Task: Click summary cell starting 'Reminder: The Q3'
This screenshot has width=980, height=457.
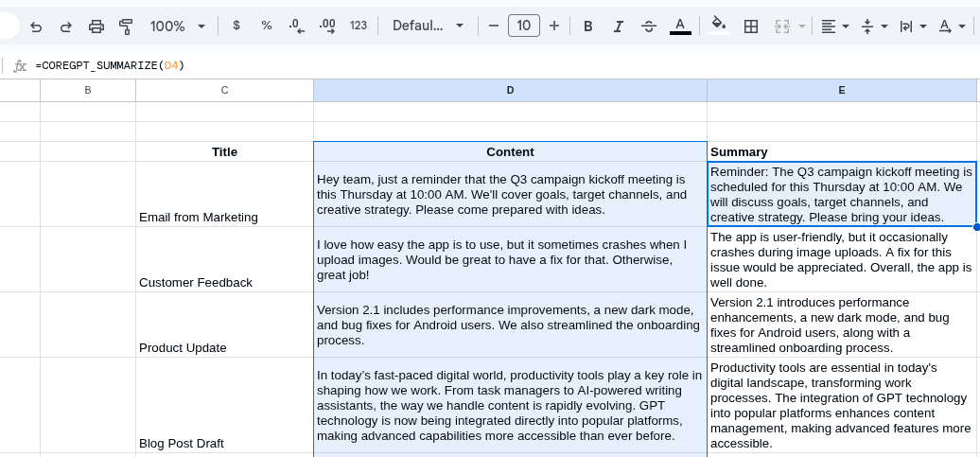Action: (841, 194)
